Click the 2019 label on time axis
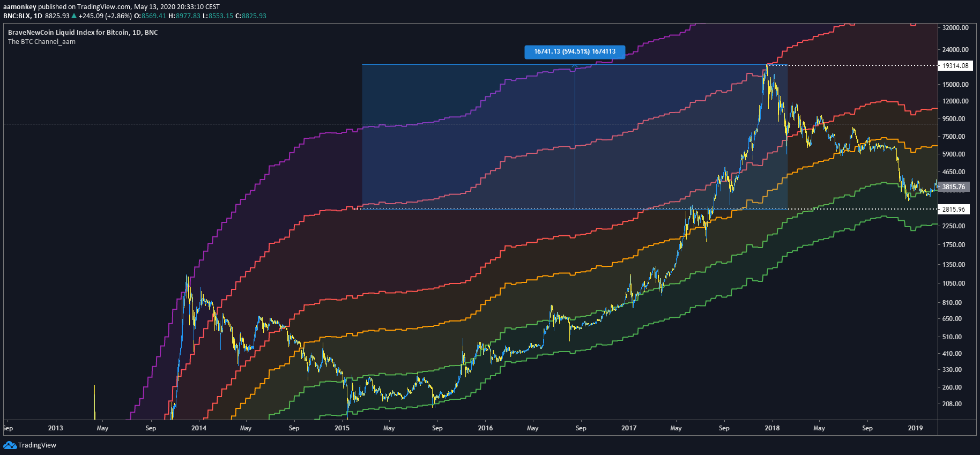 point(915,428)
